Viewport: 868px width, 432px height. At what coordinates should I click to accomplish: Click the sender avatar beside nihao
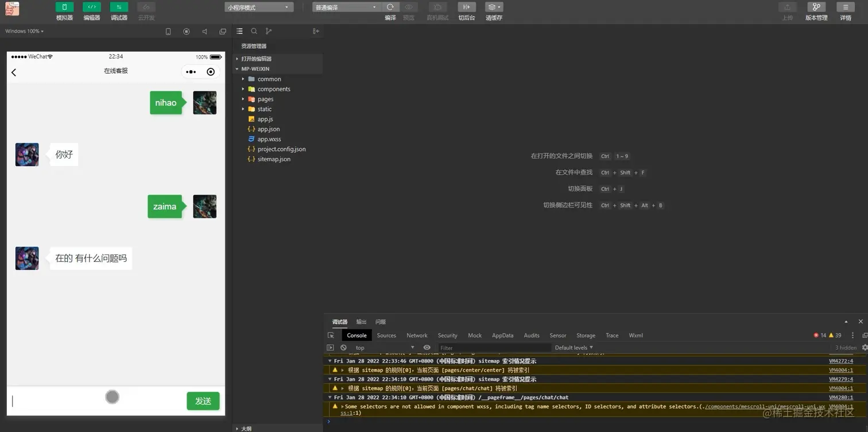tap(205, 103)
